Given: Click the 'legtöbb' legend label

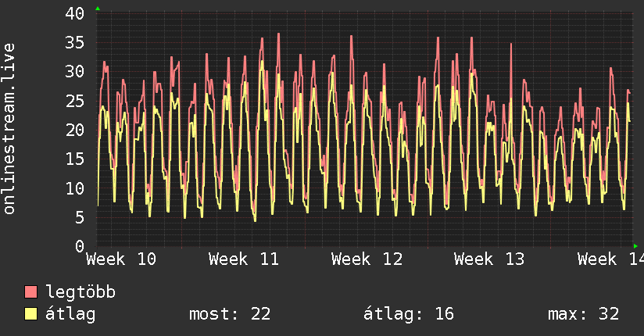Looking at the screenshot, I should tap(80, 292).
